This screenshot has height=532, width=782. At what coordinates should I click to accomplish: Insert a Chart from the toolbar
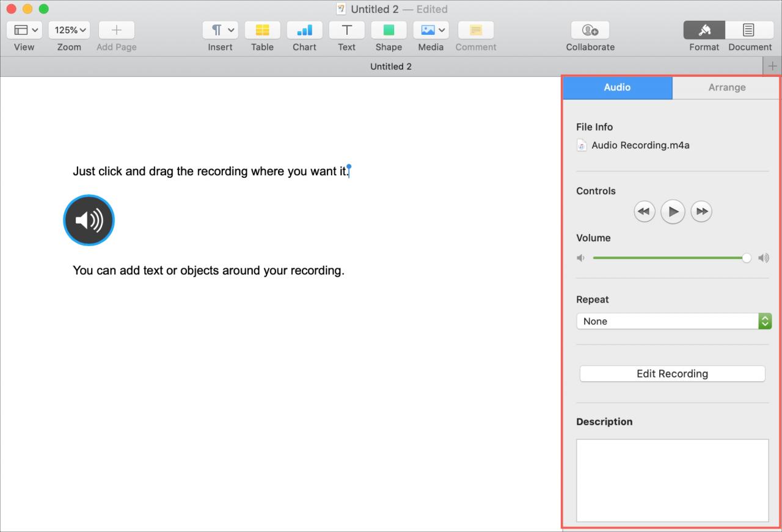[x=304, y=30]
